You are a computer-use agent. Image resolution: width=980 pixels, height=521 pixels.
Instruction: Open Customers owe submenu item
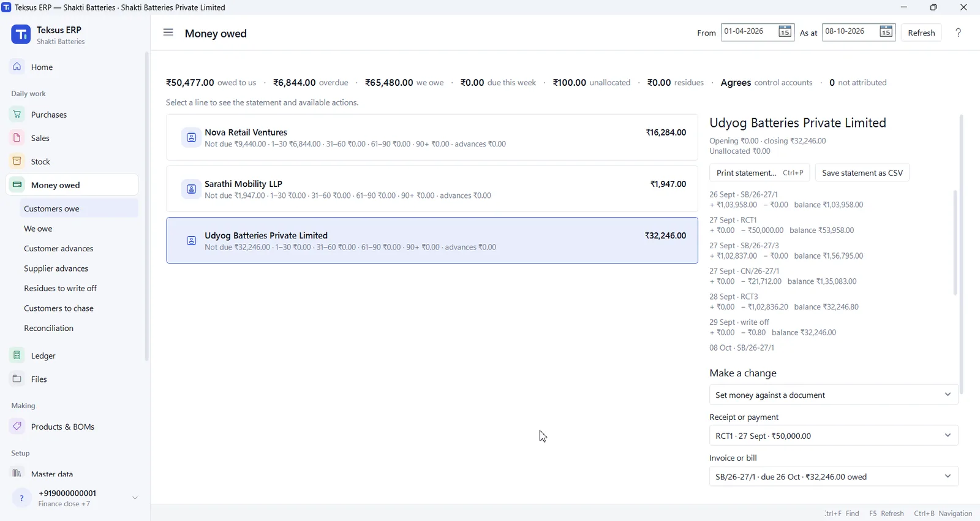point(79,208)
